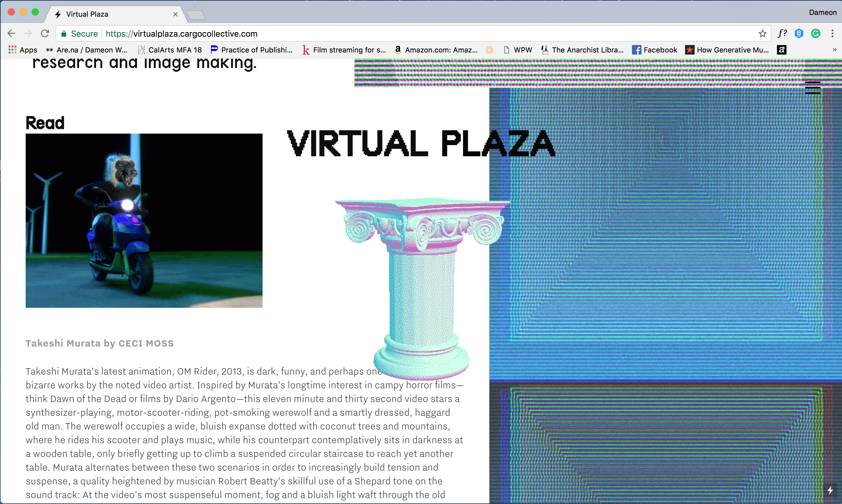Click the werewolf scooter image
Viewport: 842px width, 504px height.
(x=144, y=220)
